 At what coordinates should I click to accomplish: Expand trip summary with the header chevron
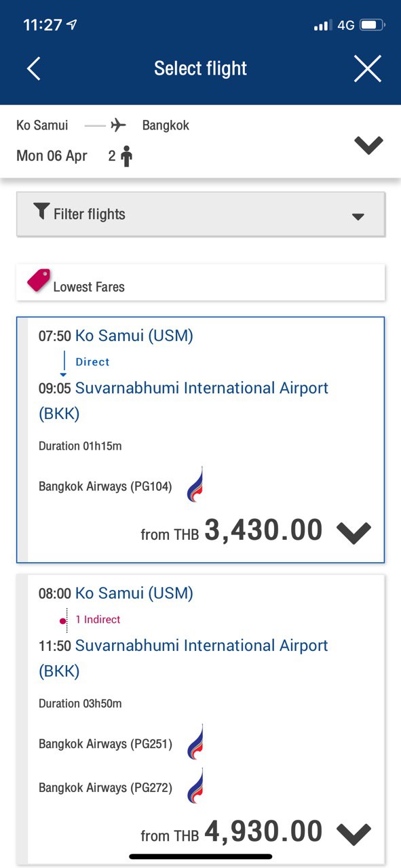coord(368,144)
